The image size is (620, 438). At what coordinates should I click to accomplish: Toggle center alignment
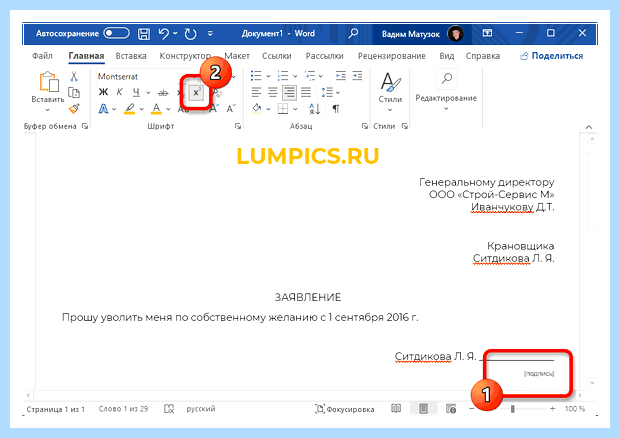click(273, 93)
